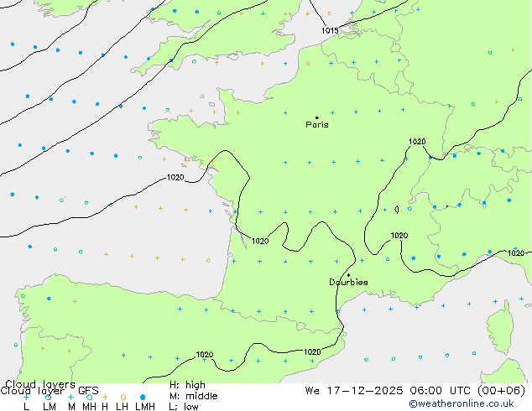The width and height of the screenshot is (532, 411).
Task: Click the 'Dourbies' place label
Action: point(348,282)
